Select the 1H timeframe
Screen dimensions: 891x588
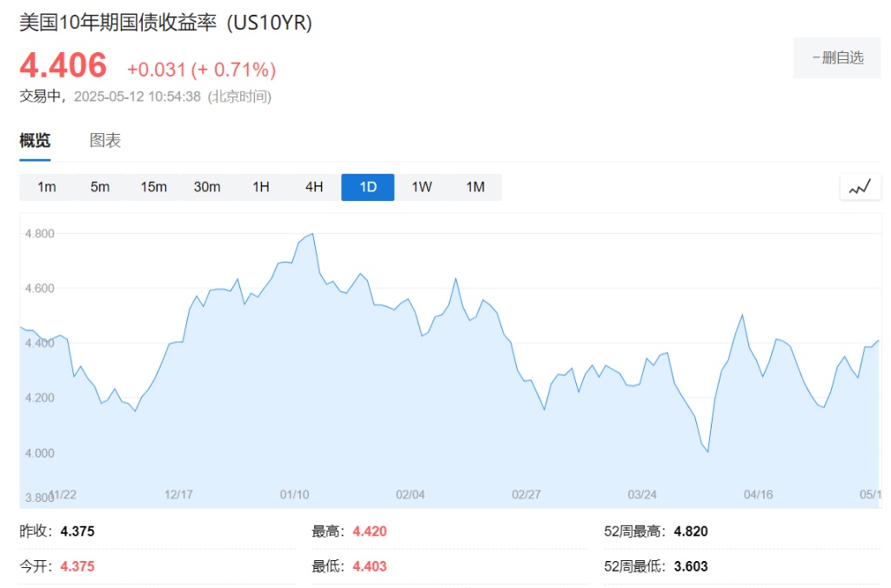(x=261, y=187)
